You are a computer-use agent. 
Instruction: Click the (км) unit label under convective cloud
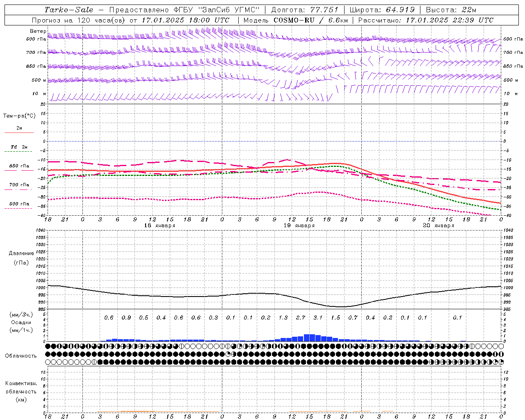[x=21, y=399]
